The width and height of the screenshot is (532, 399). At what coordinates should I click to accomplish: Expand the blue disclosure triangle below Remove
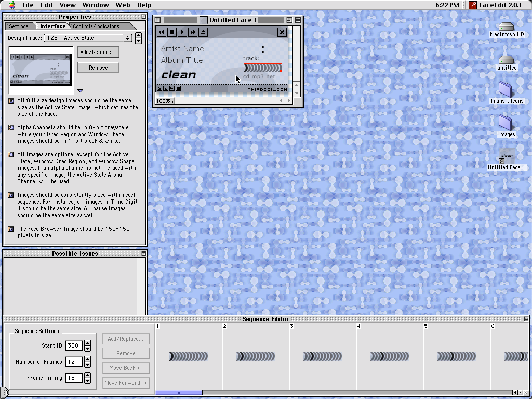click(81, 91)
